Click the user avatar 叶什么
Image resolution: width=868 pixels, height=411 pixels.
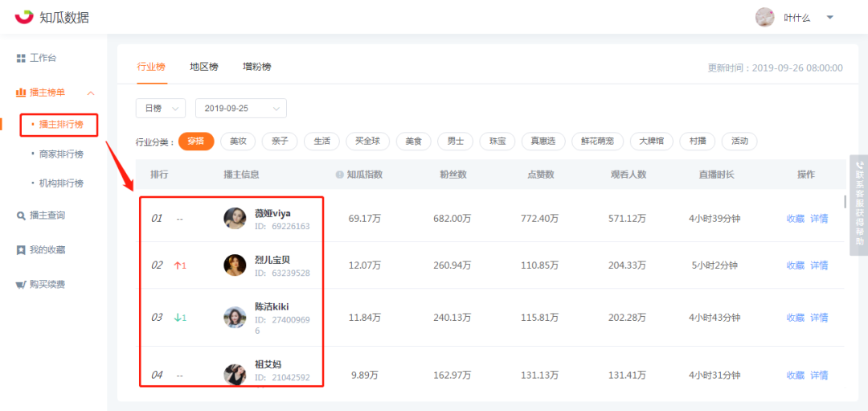(x=764, y=17)
